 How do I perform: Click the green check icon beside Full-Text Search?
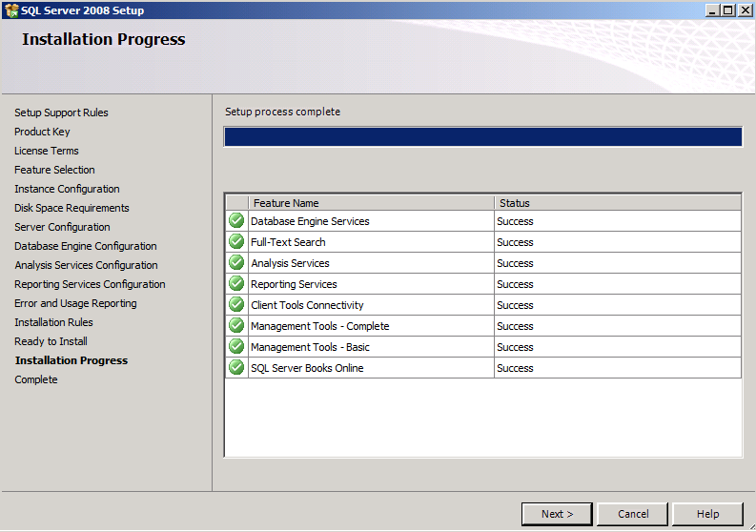(236, 241)
